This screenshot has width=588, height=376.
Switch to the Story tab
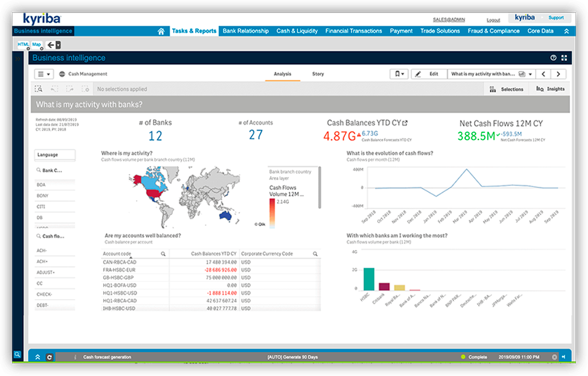[x=318, y=74]
